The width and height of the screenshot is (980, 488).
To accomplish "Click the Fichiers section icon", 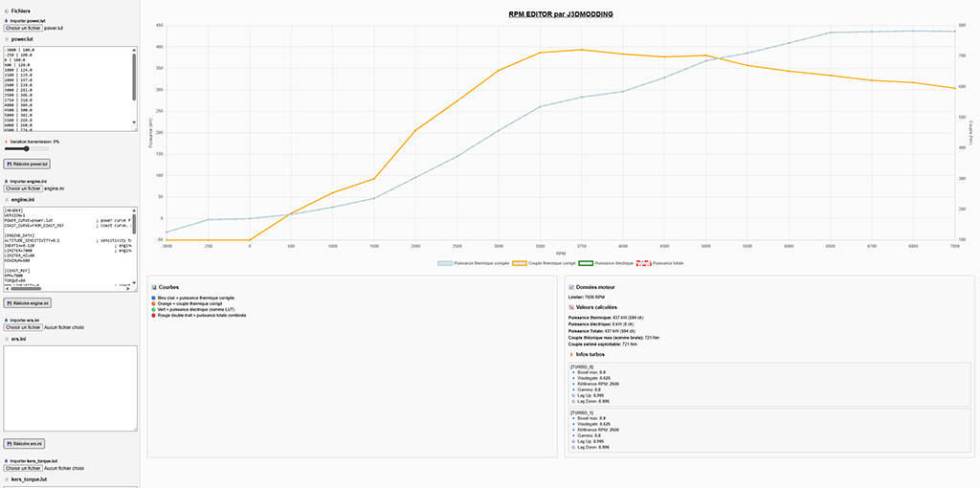I will (7, 11).
